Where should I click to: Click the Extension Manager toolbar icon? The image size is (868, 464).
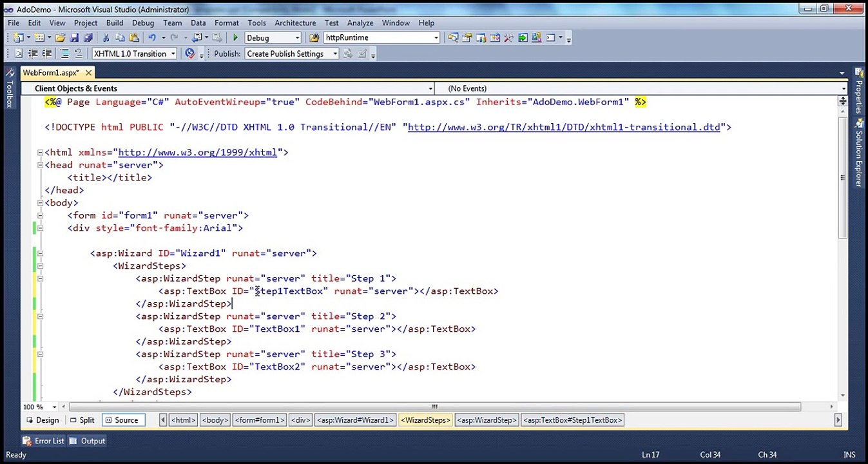point(536,38)
